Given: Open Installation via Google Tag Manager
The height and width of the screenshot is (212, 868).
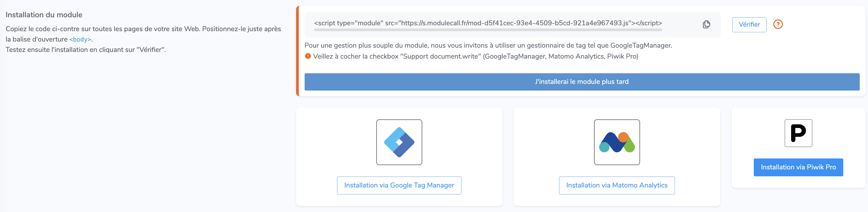Looking at the screenshot, I should pos(399,185).
